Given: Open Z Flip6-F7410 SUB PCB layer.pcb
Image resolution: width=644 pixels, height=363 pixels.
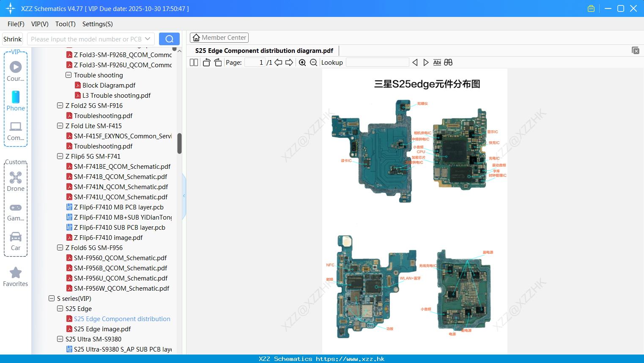Looking at the screenshot, I should (120, 227).
